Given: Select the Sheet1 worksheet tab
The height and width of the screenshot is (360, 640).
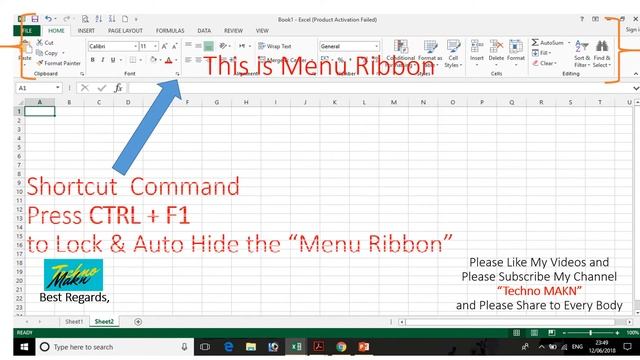Looking at the screenshot, I should pyautogui.click(x=74, y=322).
